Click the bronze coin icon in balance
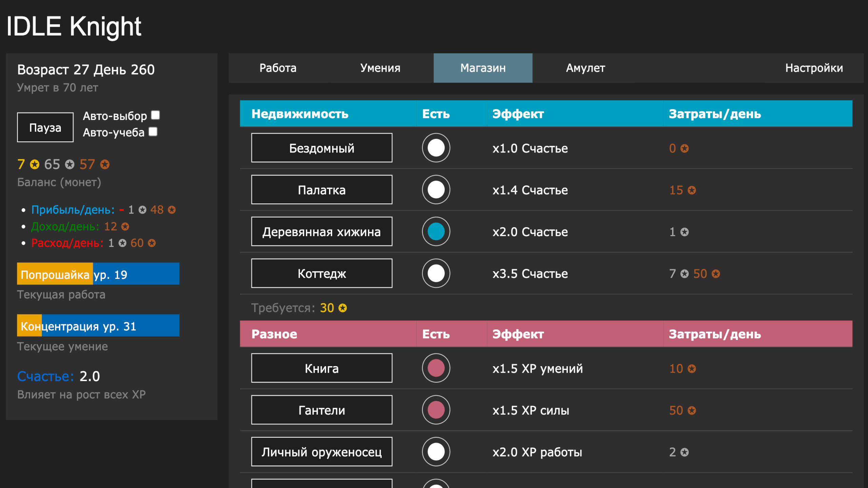This screenshot has height=488, width=868. tap(105, 165)
